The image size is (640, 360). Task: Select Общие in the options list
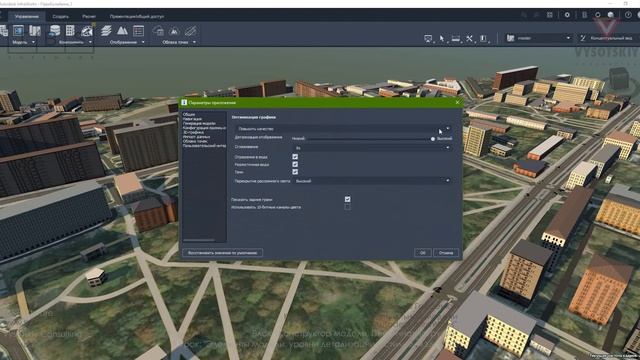[189, 115]
